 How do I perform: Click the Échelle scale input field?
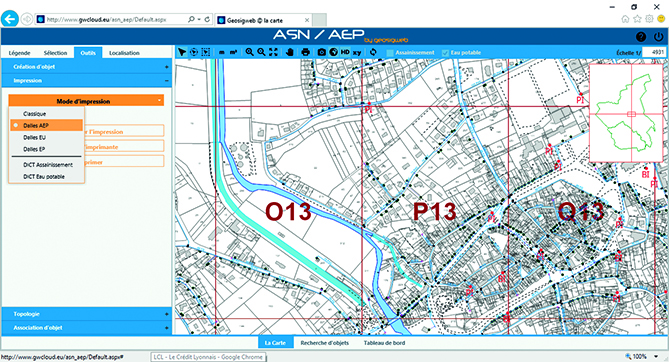click(x=654, y=53)
